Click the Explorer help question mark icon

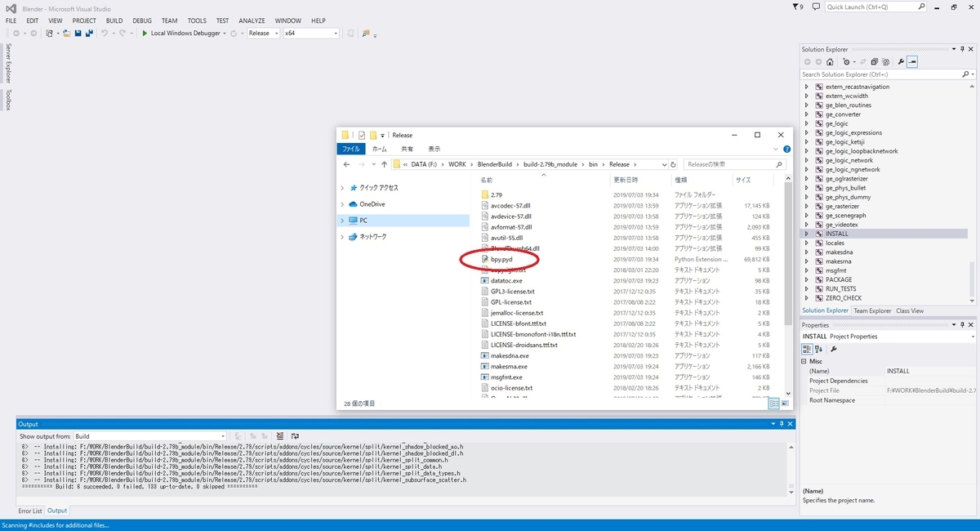click(x=786, y=149)
